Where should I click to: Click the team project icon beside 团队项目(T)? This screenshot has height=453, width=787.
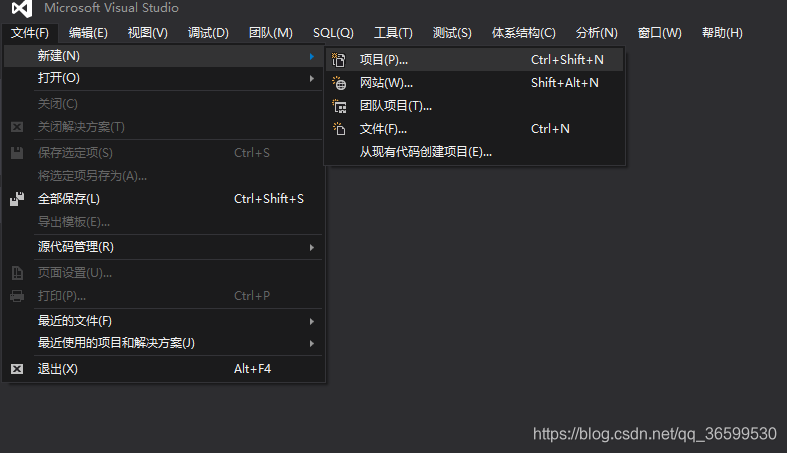(339, 106)
